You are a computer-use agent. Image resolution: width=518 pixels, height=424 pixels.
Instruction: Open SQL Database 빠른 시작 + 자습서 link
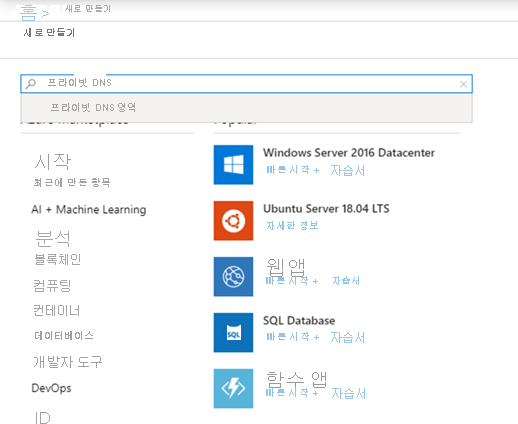(315, 337)
